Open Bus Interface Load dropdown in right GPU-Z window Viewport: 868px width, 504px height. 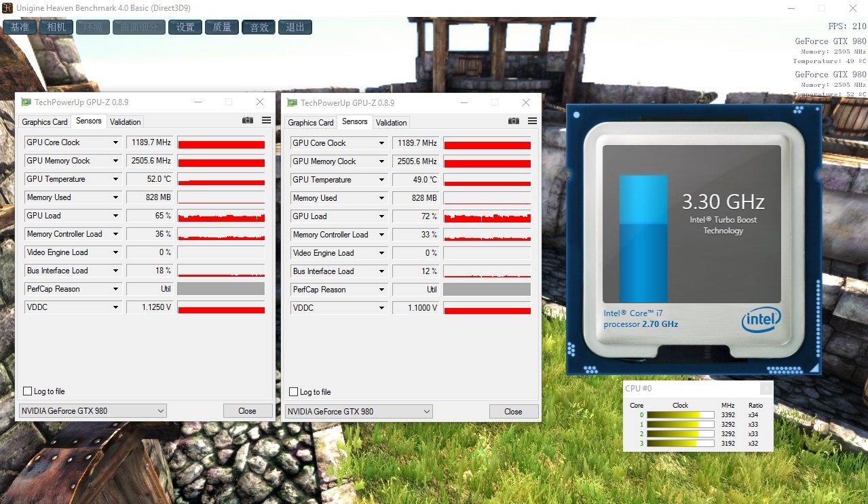(382, 271)
